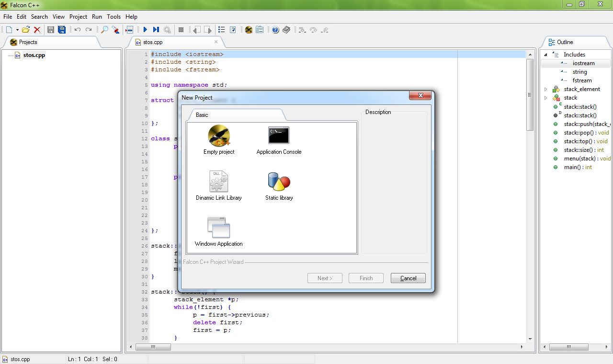Select menu(stack) : void in Outline
This screenshot has height=364, width=613.
[x=587, y=159]
